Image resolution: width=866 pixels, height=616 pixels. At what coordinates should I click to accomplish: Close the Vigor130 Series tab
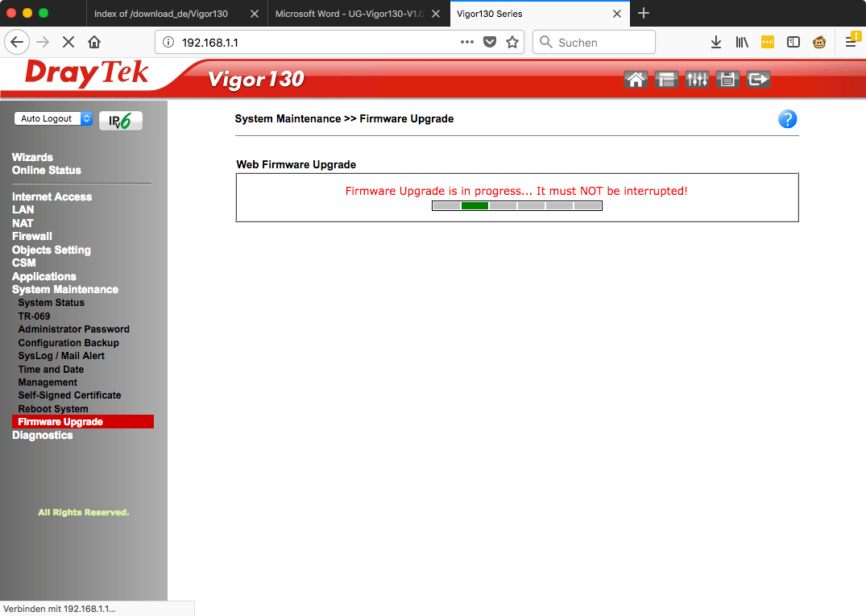pos(617,14)
